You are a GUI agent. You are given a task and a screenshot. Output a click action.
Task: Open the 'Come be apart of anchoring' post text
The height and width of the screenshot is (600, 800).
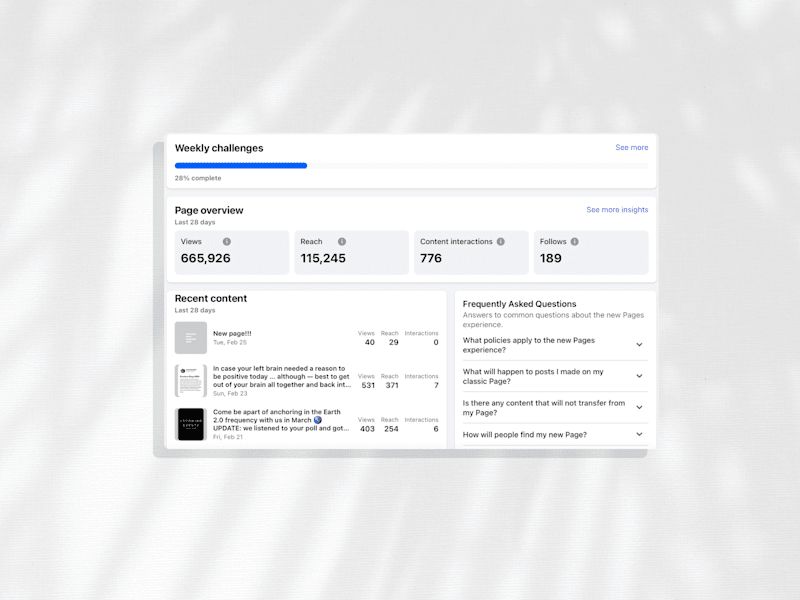[282, 420]
